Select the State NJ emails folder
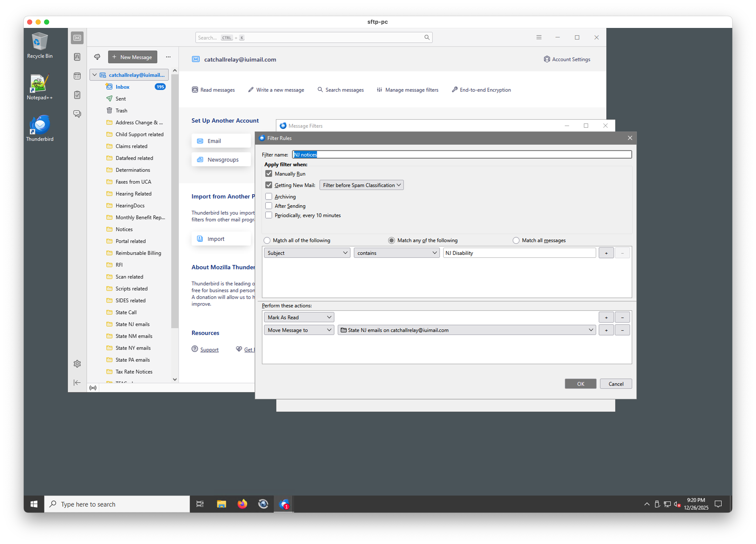 point(132,324)
